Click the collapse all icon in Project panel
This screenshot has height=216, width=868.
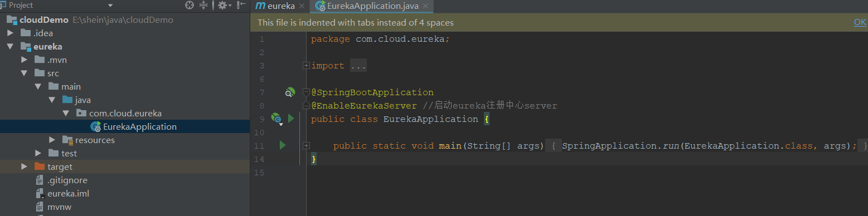(x=203, y=5)
